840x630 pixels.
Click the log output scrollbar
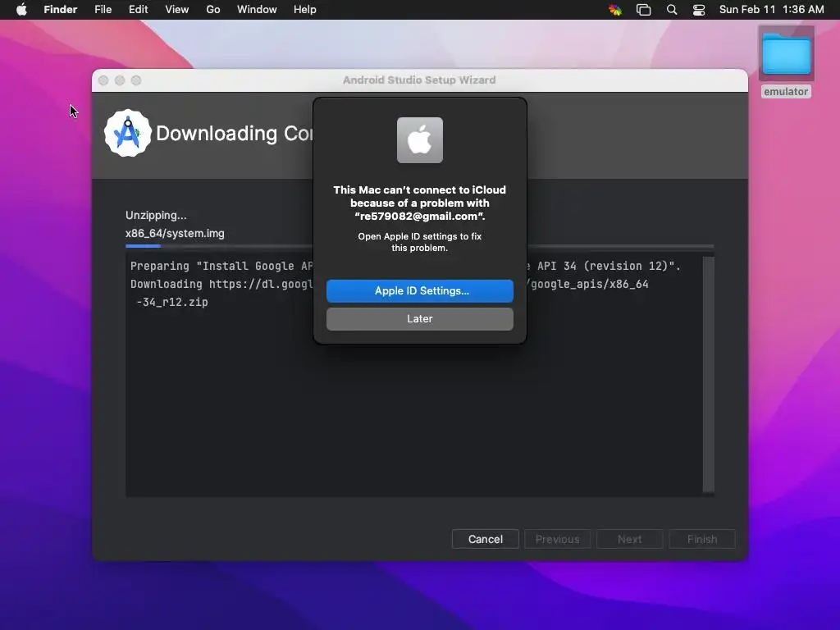coord(708,374)
